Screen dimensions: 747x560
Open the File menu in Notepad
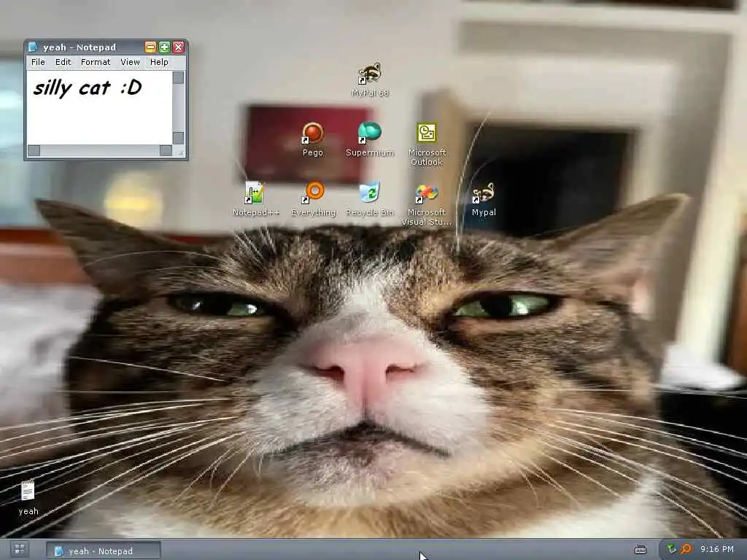tap(38, 62)
